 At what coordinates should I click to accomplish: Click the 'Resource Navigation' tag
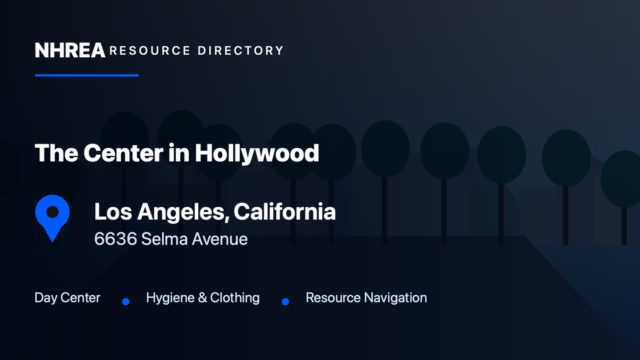[x=366, y=298]
